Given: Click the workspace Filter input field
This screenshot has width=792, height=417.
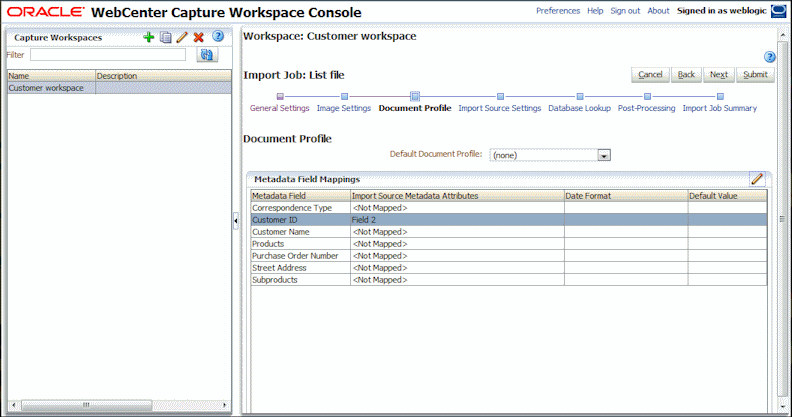Looking at the screenshot, I should pyautogui.click(x=108, y=55).
